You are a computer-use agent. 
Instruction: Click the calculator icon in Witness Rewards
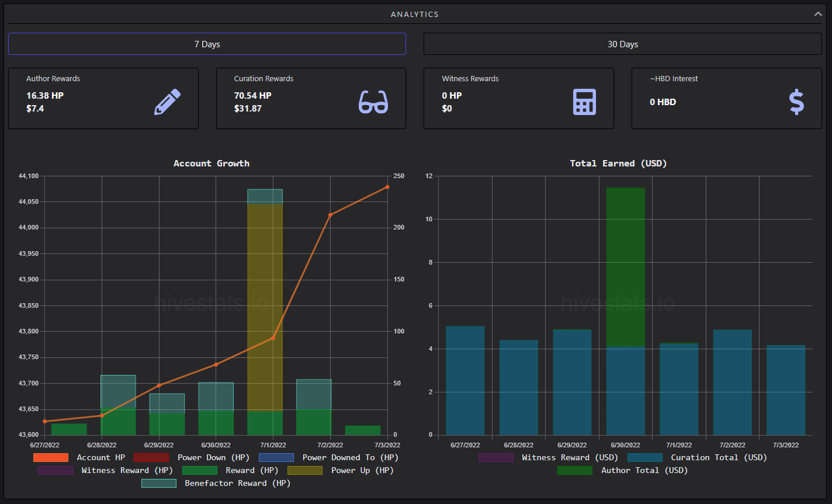(584, 102)
